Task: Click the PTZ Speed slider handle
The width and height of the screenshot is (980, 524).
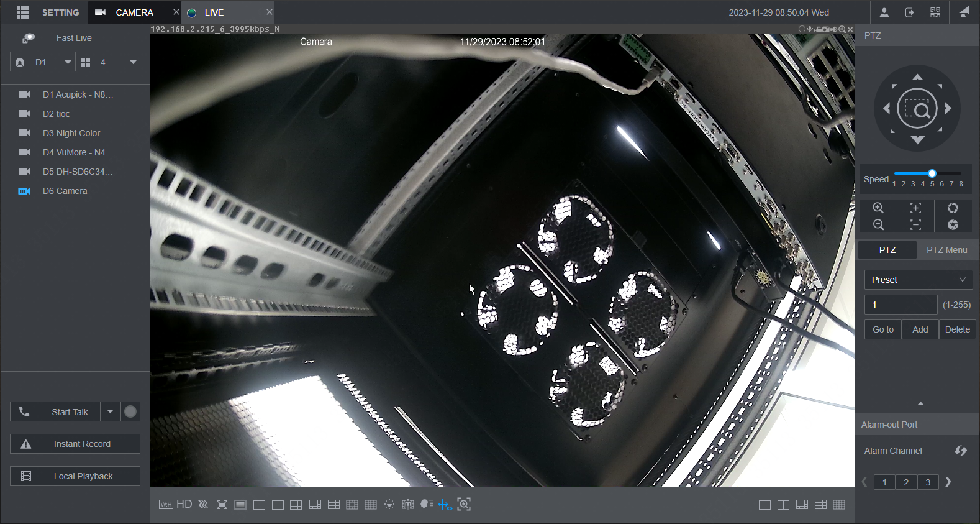Action: (x=932, y=173)
